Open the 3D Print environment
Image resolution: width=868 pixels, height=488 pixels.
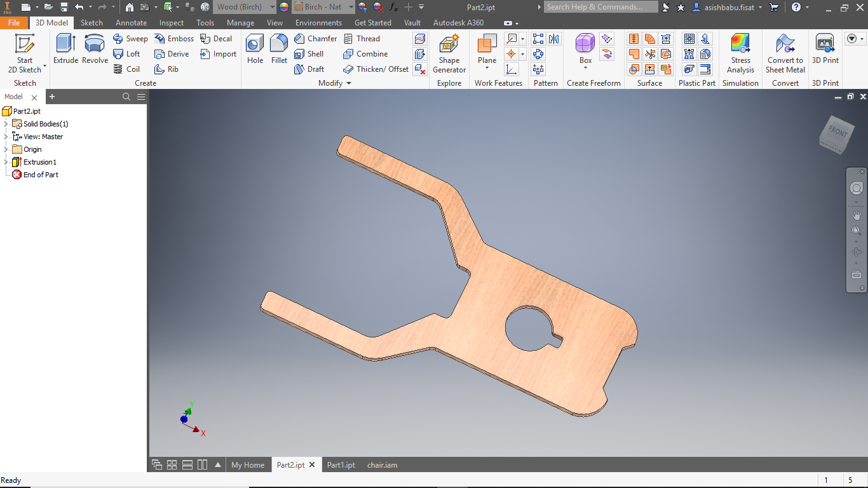(x=825, y=50)
